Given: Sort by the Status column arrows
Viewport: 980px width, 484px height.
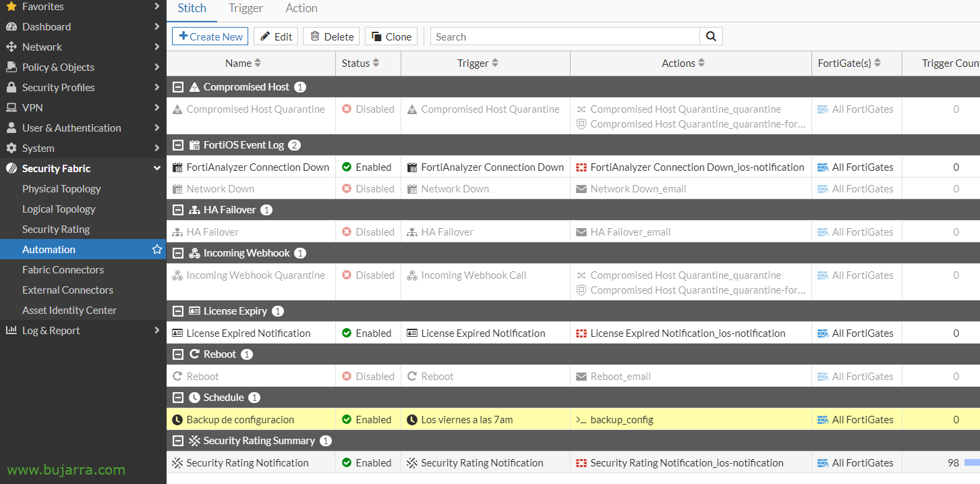Looking at the screenshot, I should click(x=376, y=63).
